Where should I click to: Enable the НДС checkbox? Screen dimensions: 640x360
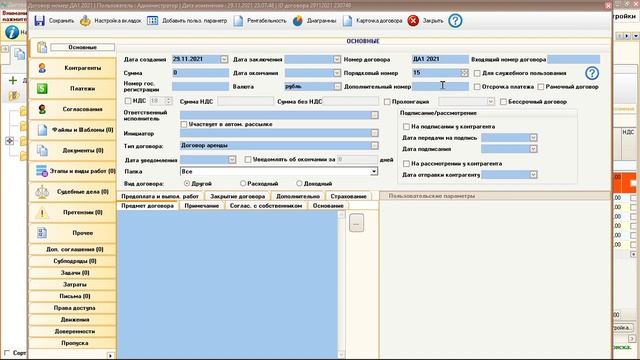[x=128, y=101]
